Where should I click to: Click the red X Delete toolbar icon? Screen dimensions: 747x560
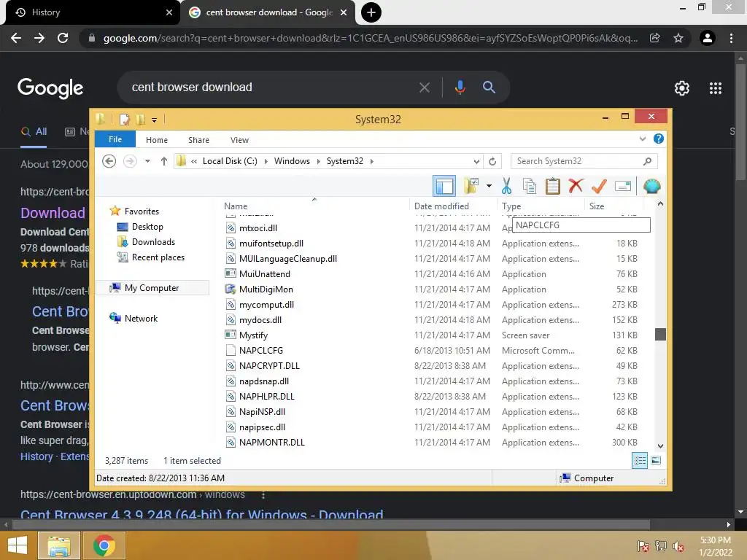coord(576,186)
